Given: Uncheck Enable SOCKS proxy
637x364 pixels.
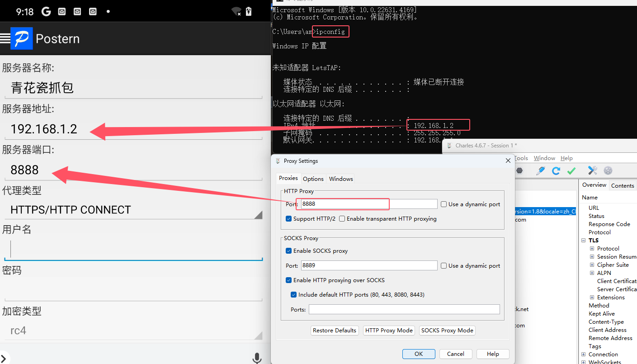Looking at the screenshot, I should [x=289, y=251].
